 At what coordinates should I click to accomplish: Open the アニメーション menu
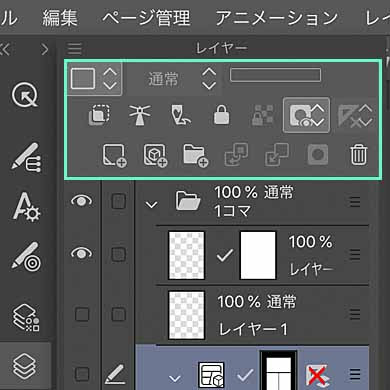(277, 18)
